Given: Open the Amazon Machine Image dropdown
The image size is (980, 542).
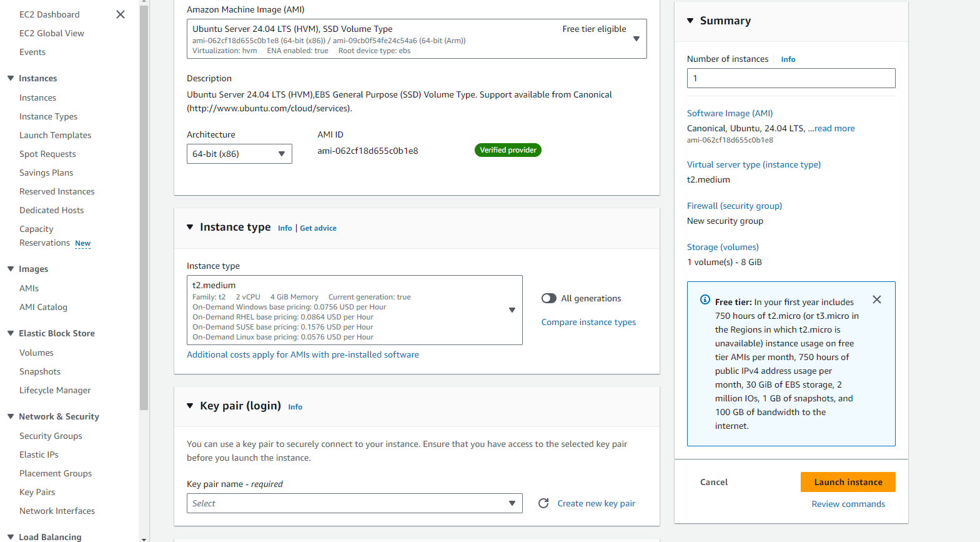Looking at the screenshot, I should 417,39.
